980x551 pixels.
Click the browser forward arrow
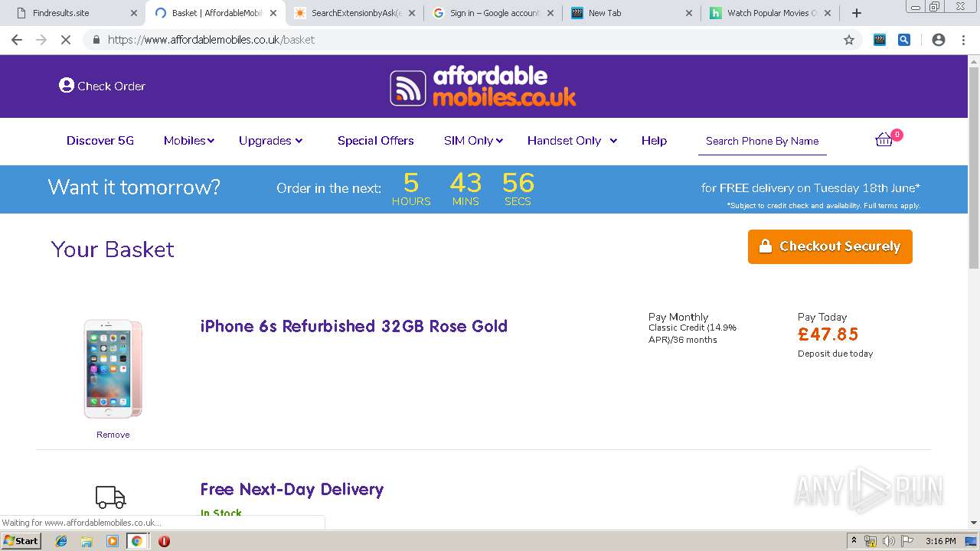pyautogui.click(x=41, y=40)
